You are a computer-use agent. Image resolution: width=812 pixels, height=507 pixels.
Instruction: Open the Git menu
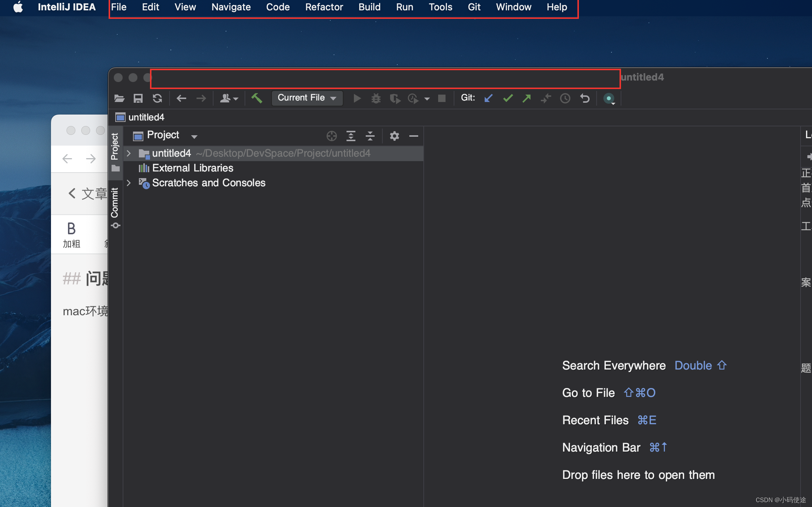pos(474,7)
